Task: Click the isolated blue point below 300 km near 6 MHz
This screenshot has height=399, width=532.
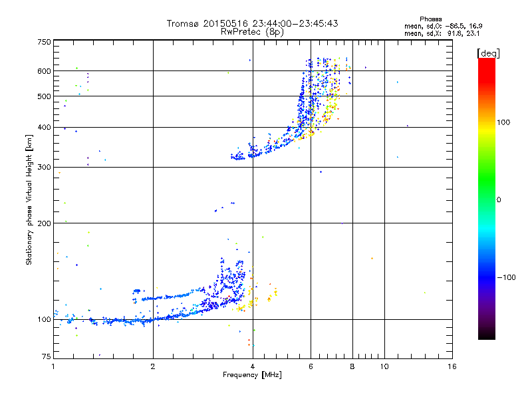Action: tap(321, 172)
